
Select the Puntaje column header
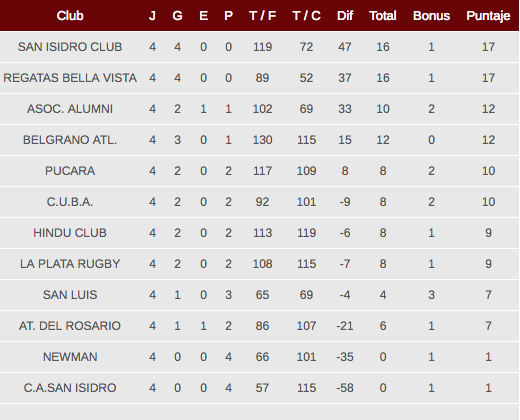click(488, 16)
